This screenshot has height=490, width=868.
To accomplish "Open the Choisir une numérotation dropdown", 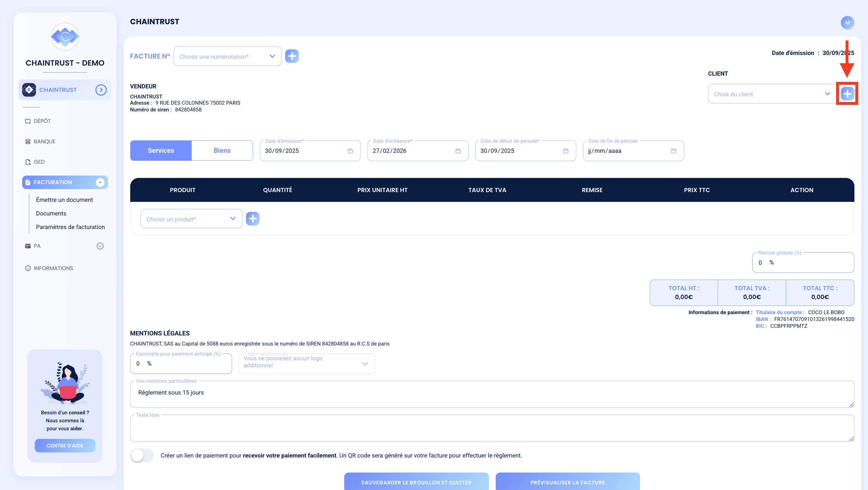I will (227, 56).
